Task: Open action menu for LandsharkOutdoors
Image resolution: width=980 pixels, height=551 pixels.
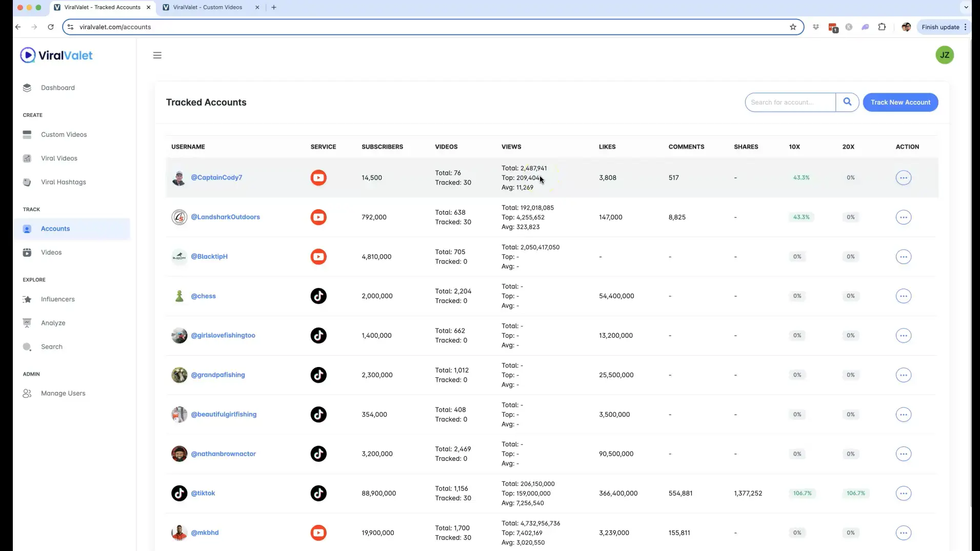Action: pyautogui.click(x=903, y=217)
